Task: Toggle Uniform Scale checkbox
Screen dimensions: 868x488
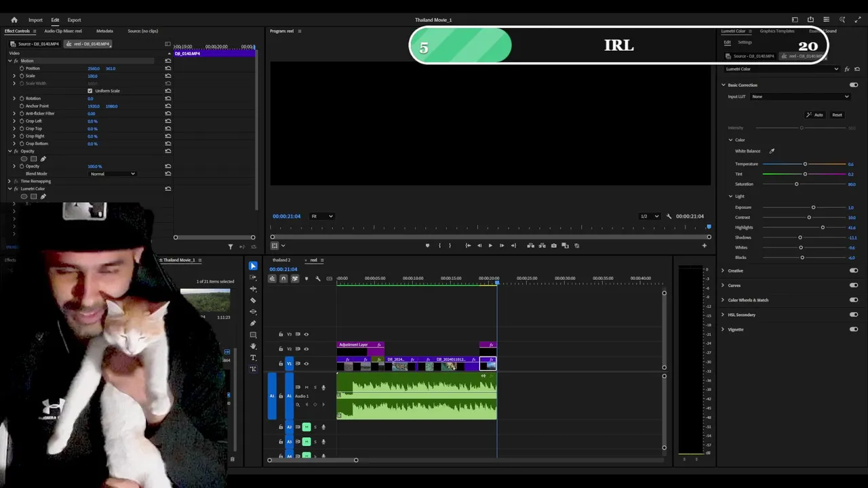Action: tap(90, 91)
